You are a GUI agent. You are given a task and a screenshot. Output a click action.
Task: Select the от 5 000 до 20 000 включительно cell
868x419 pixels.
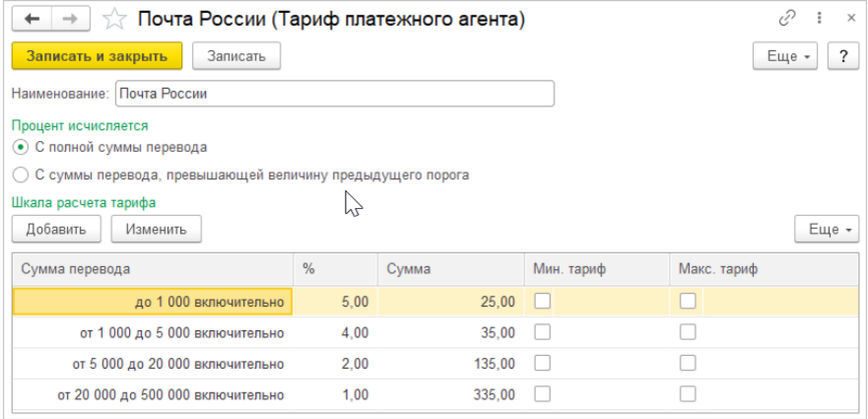click(153, 364)
